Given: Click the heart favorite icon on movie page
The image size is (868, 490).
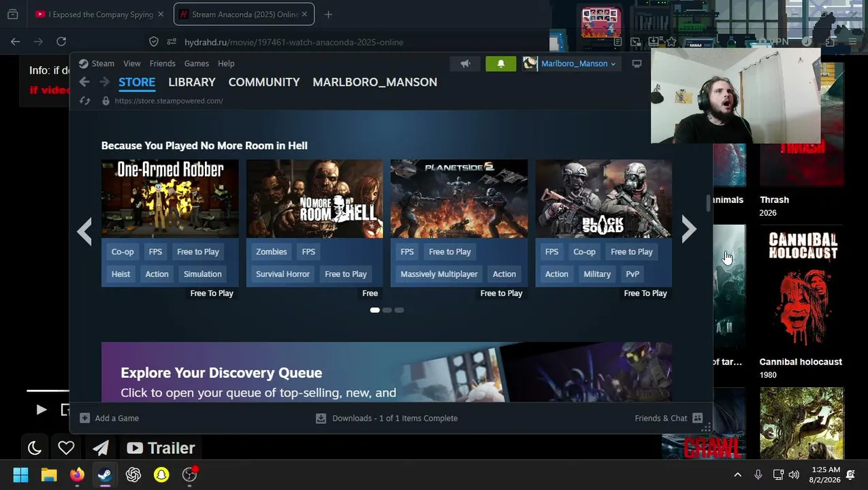Looking at the screenshot, I should pyautogui.click(x=66, y=448).
